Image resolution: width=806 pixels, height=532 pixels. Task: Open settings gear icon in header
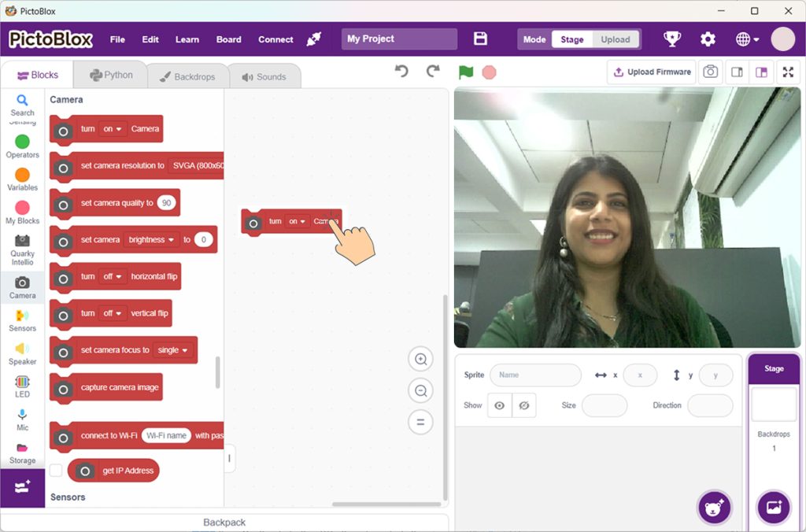708,39
